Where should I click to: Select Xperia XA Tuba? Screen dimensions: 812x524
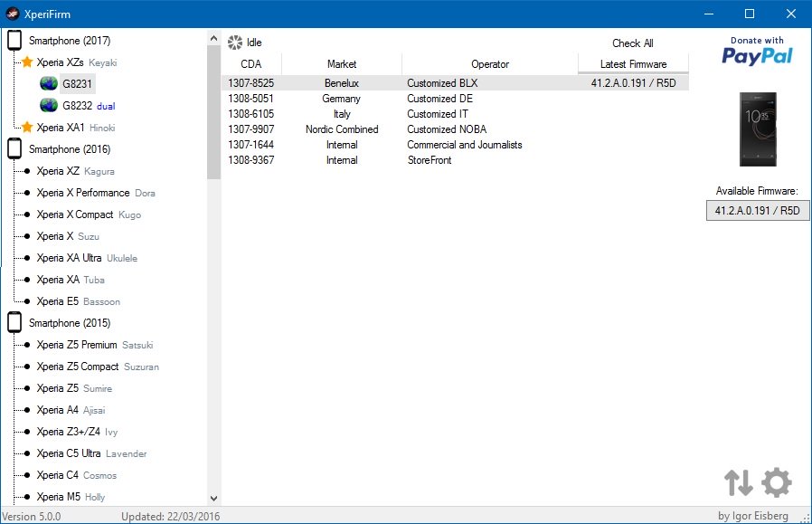point(71,280)
